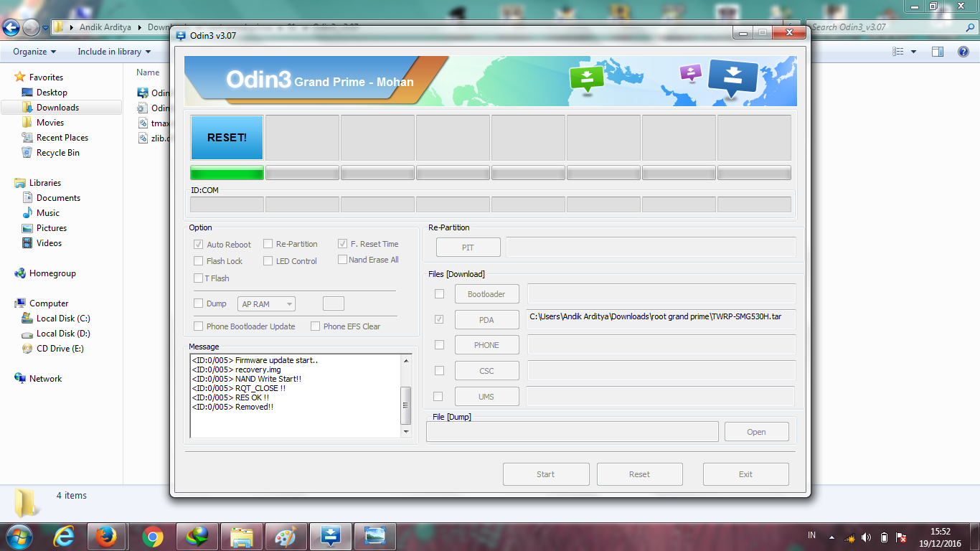The width and height of the screenshot is (980, 551).
Task: Click the battery icon in system tray
Action: (885, 537)
